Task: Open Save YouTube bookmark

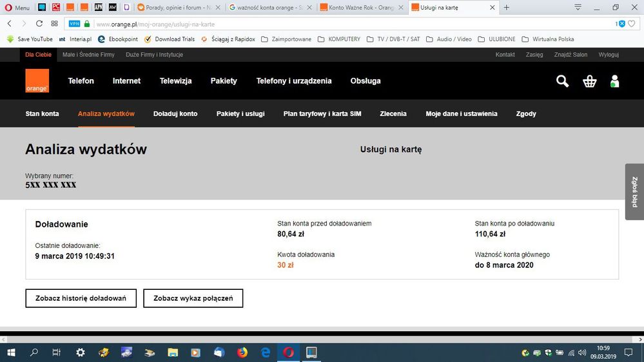Action: point(30,39)
